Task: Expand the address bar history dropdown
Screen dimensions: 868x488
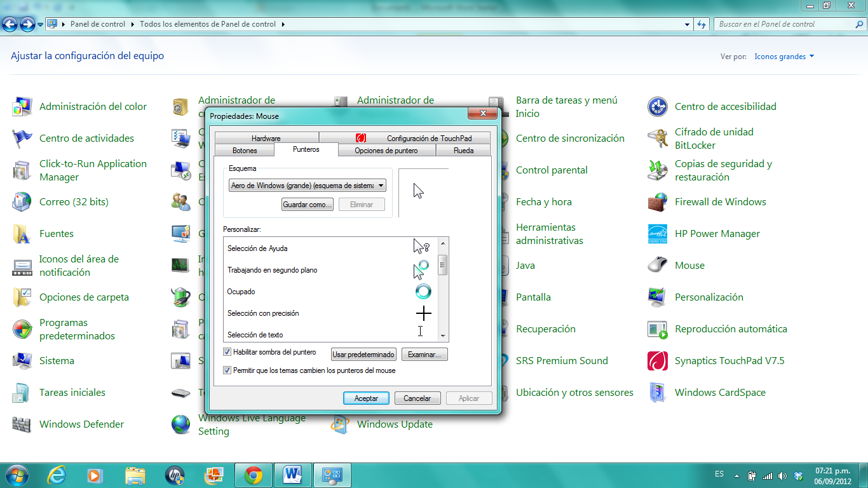Action: click(686, 24)
